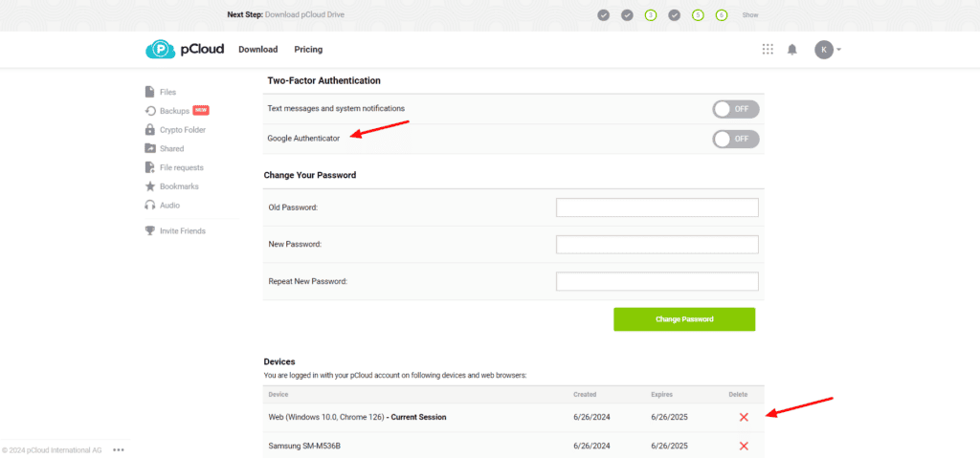980x458 pixels.
Task: Open the Download top menu
Action: click(x=258, y=50)
